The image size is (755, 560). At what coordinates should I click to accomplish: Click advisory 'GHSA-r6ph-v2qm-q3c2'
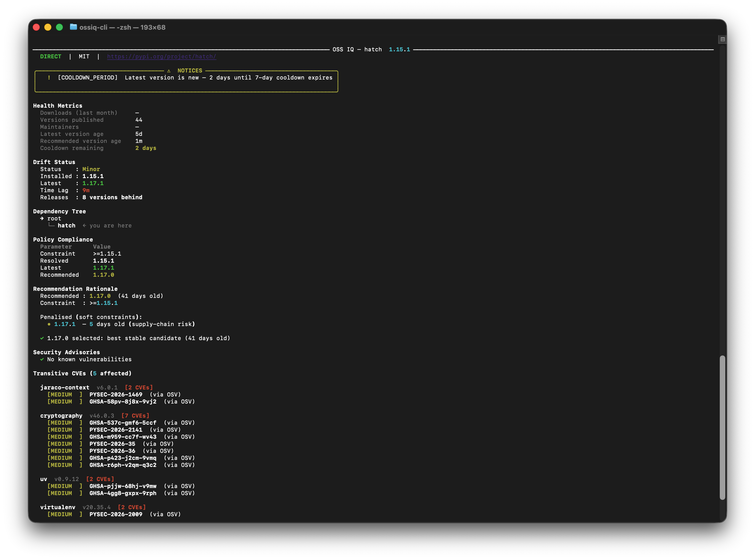click(x=123, y=465)
